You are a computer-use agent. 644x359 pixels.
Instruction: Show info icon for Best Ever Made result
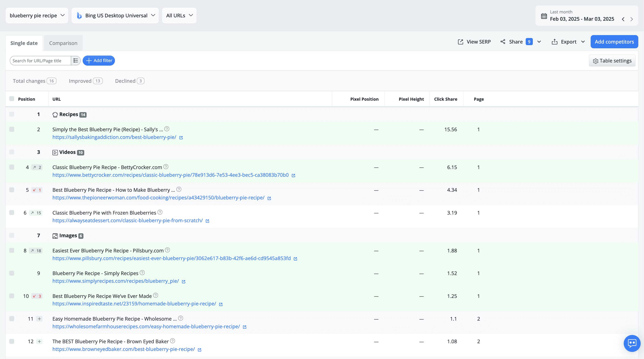[x=155, y=295]
